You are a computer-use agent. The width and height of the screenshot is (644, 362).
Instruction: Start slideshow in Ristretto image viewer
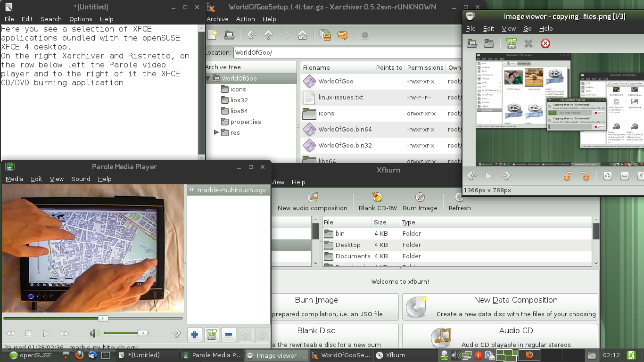(488, 176)
